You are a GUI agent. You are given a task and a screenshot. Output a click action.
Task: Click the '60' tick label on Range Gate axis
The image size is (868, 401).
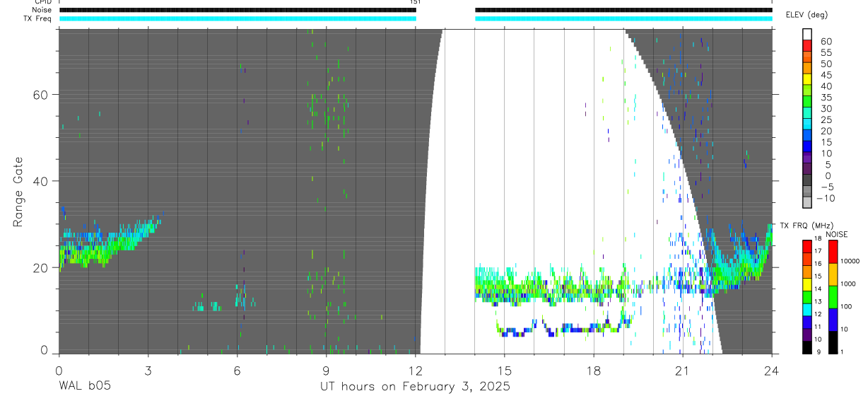(42, 94)
